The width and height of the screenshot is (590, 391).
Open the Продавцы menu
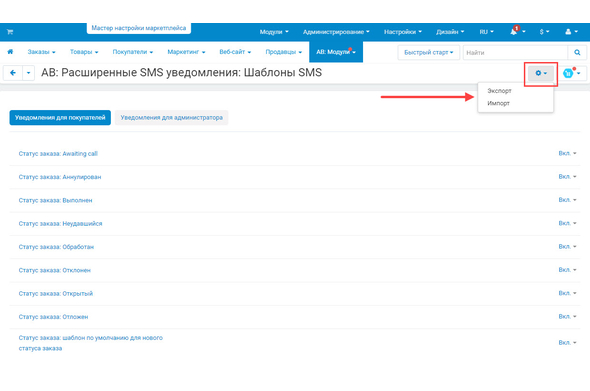[284, 52]
